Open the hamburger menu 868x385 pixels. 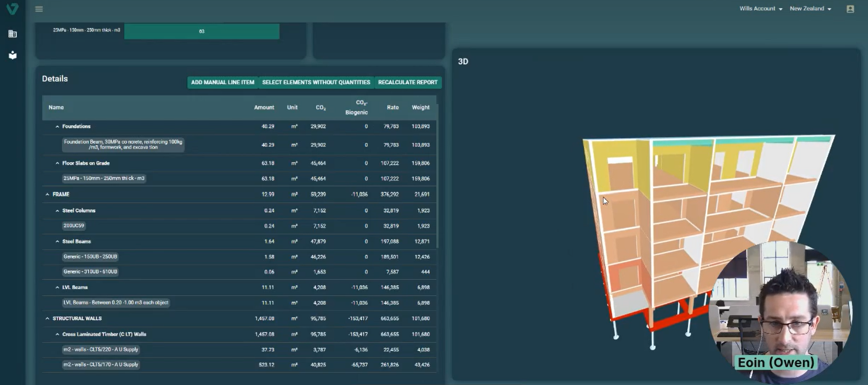click(x=39, y=9)
